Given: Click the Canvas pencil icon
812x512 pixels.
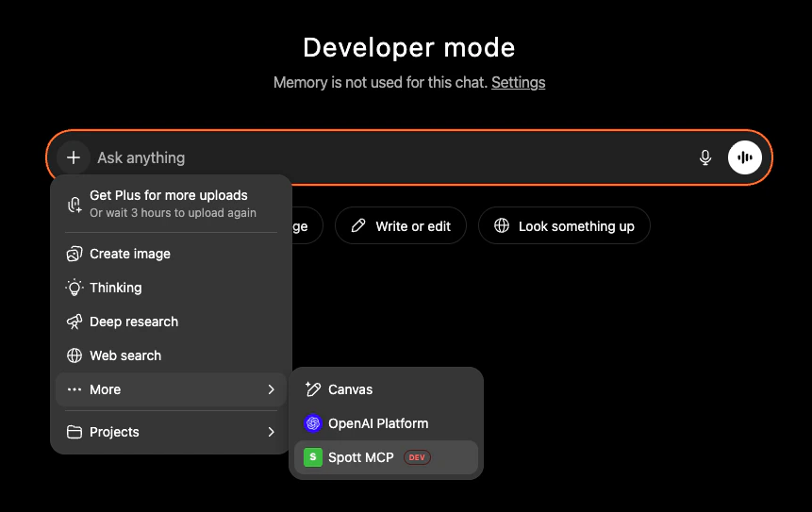Looking at the screenshot, I should [x=313, y=389].
